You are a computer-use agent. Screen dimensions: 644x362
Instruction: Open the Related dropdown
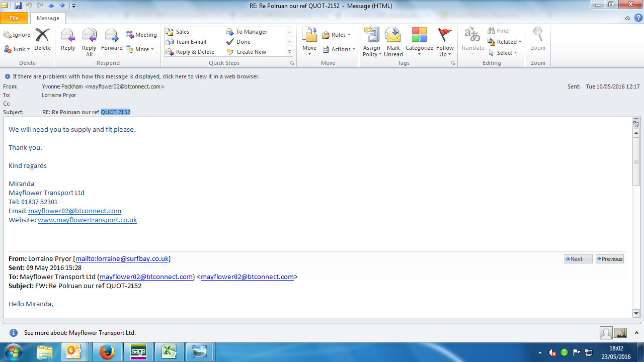(x=505, y=42)
